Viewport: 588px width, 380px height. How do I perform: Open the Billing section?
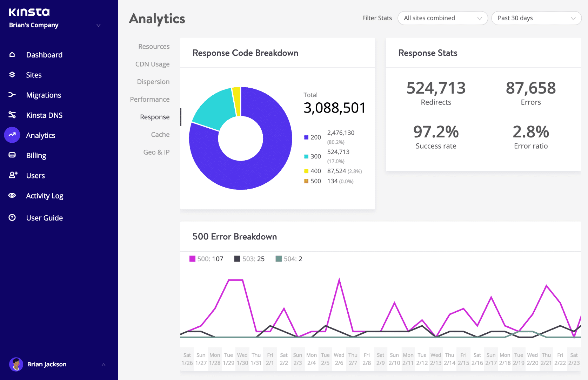36,155
